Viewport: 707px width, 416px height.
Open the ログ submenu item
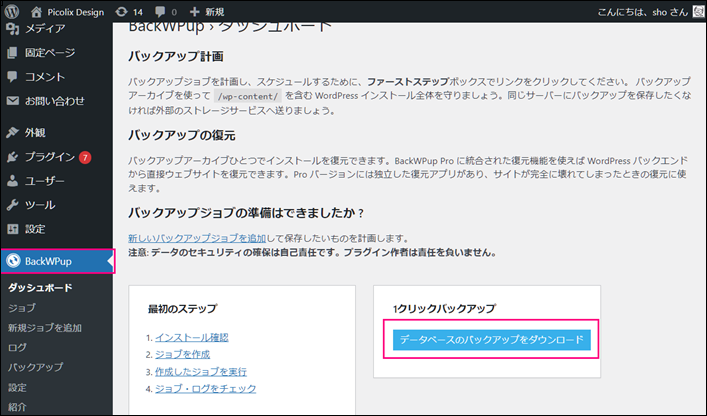point(17,347)
